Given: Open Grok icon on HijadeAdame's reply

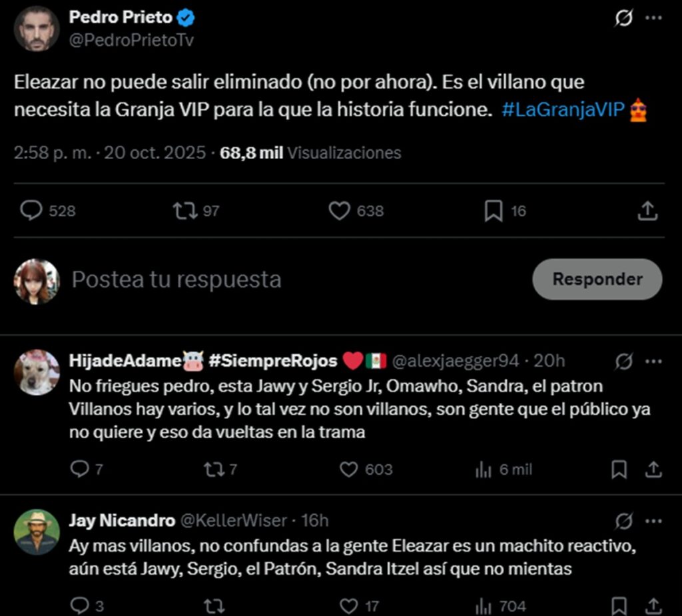Looking at the screenshot, I should (x=623, y=361).
